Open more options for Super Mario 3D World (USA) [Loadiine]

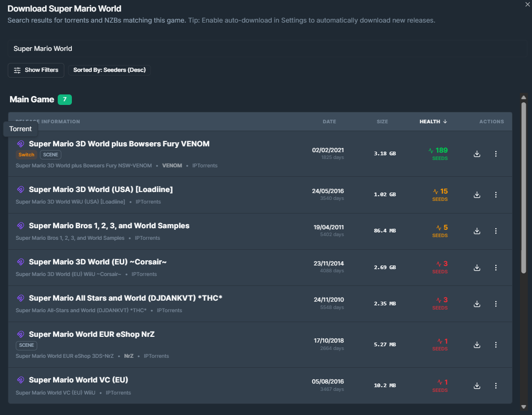tap(496, 195)
